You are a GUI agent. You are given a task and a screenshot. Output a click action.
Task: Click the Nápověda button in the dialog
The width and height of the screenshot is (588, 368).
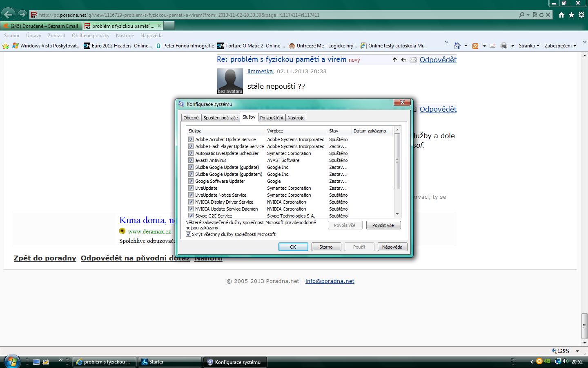[x=392, y=247]
